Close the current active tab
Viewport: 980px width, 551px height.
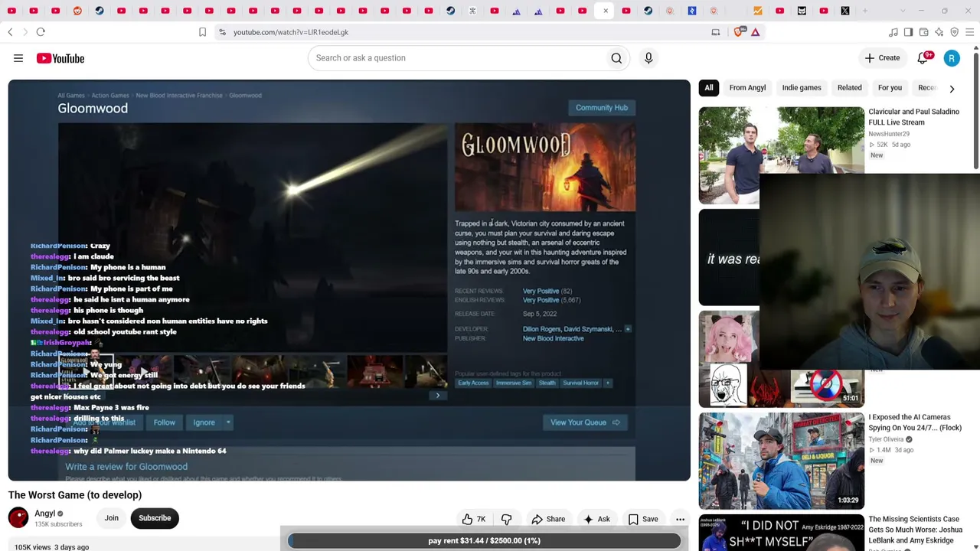[x=606, y=11]
